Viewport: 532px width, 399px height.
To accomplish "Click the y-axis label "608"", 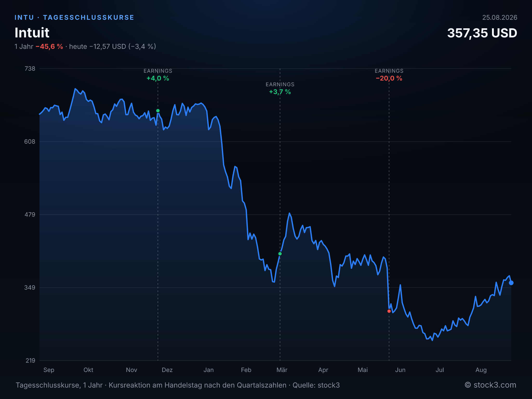I will coord(30,142).
